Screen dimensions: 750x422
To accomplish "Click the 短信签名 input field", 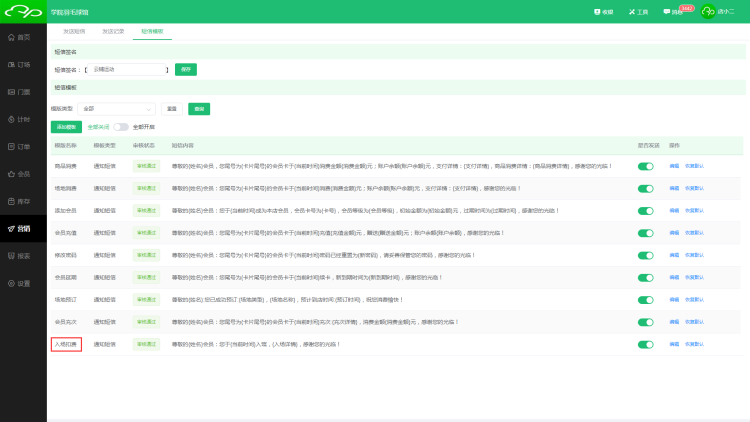I will tap(128, 69).
